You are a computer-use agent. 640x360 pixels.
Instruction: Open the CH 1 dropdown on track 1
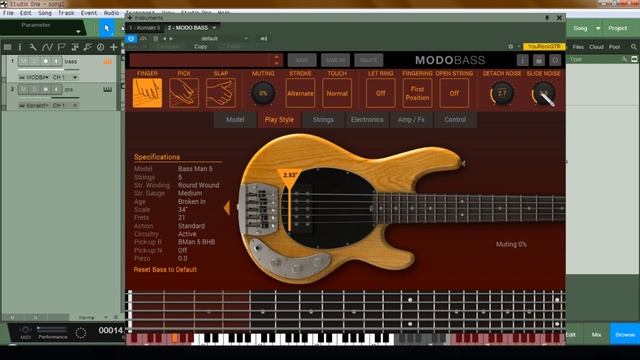click(x=64, y=77)
